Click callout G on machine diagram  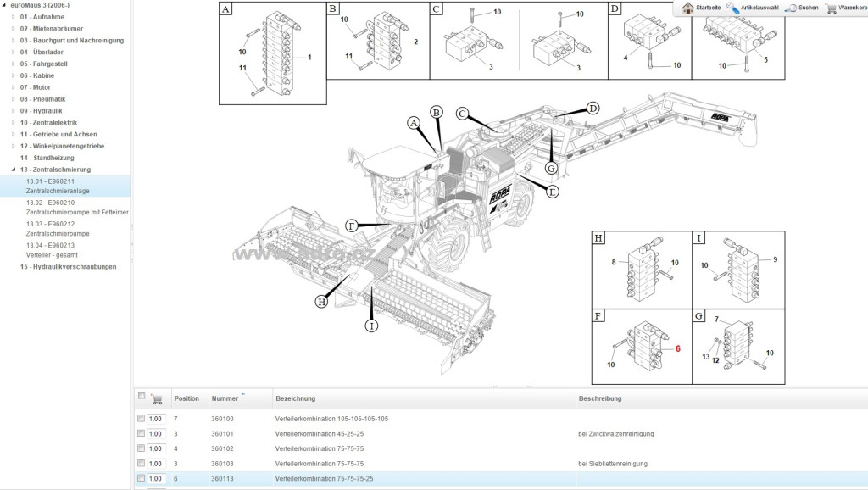551,168
